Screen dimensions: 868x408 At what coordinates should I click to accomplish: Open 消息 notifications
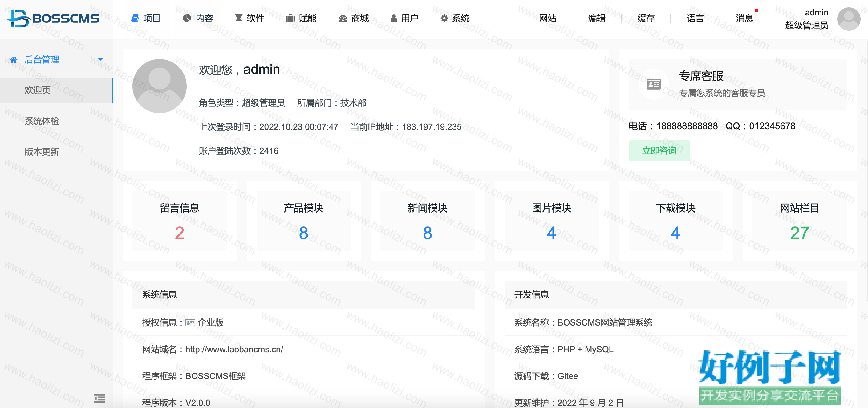744,18
